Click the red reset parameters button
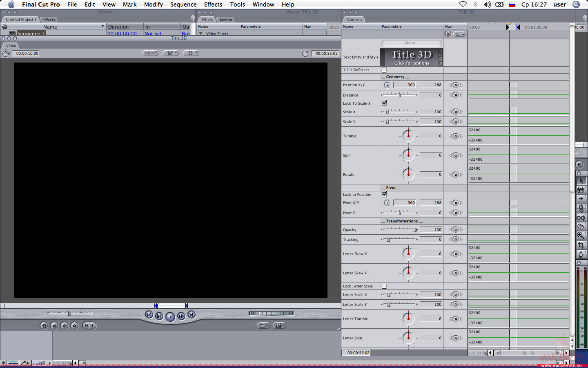 [x=448, y=34]
